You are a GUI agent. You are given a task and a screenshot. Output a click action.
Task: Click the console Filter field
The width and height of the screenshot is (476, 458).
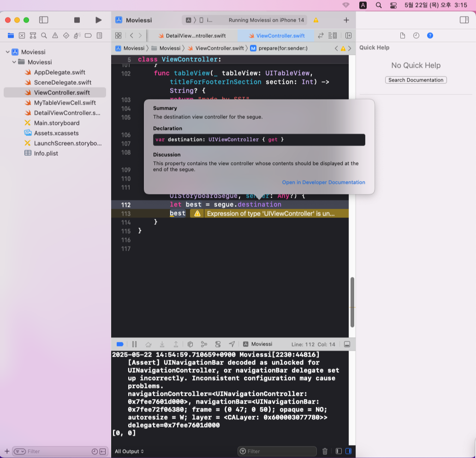click(277, 452)
